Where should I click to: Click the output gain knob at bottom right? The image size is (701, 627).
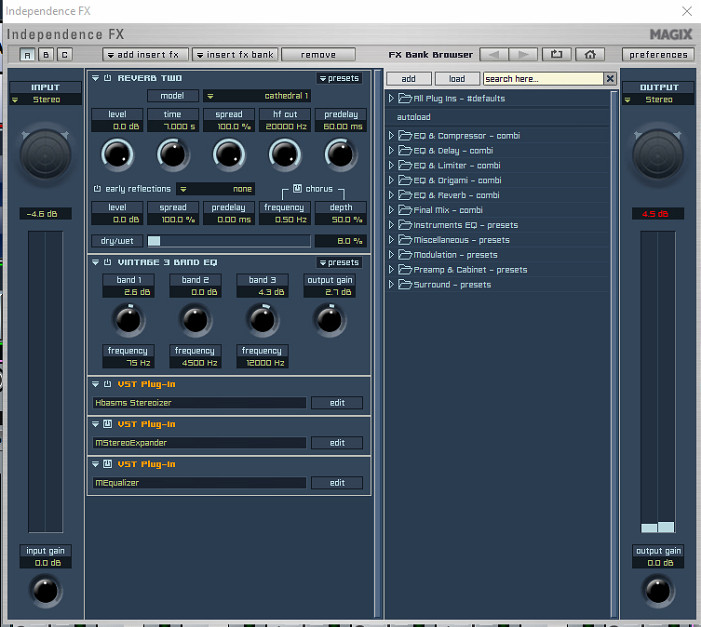[658, 589]
